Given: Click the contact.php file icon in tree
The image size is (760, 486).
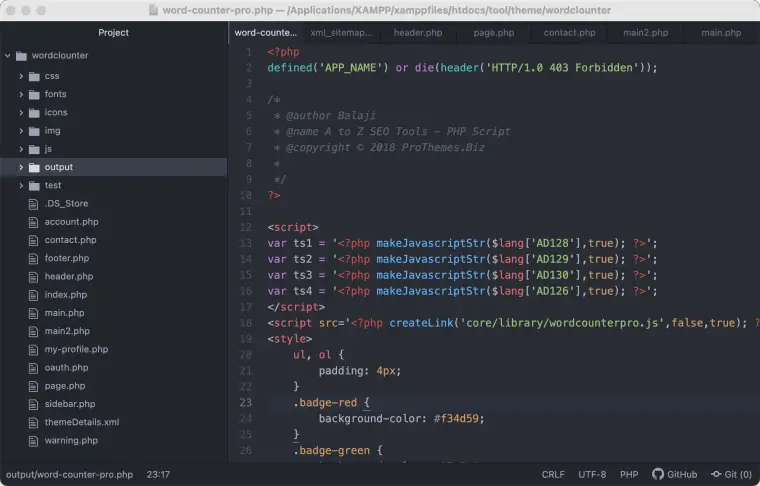Looking at the screenshot, I should [x=33, y=240].
